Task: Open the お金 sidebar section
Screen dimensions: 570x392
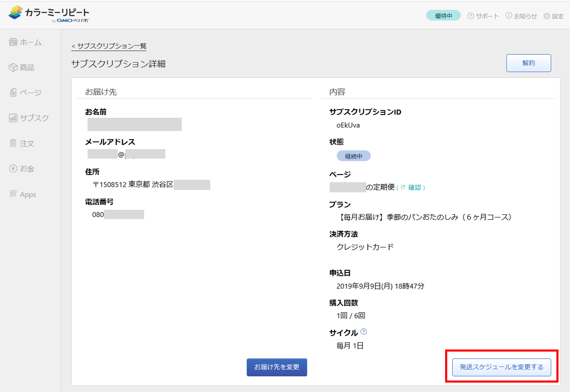Action: 22,169
